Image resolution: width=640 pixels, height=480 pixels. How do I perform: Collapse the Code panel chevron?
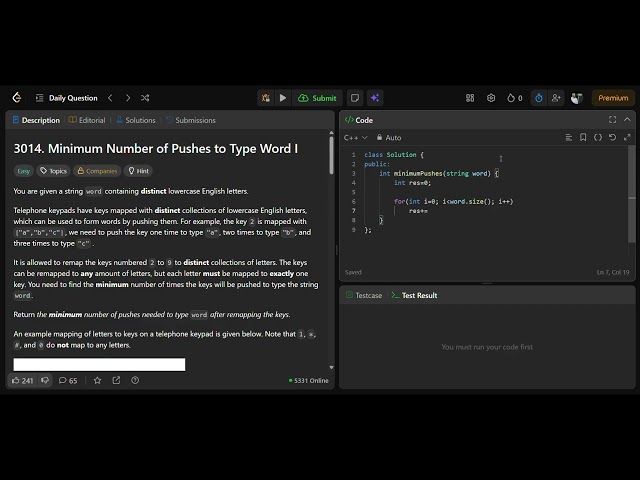(627, 120)
